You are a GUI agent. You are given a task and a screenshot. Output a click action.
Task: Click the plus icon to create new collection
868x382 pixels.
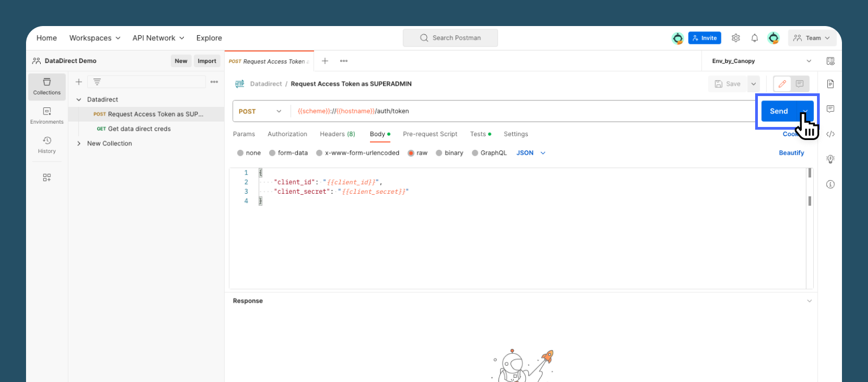coord(79,82)
